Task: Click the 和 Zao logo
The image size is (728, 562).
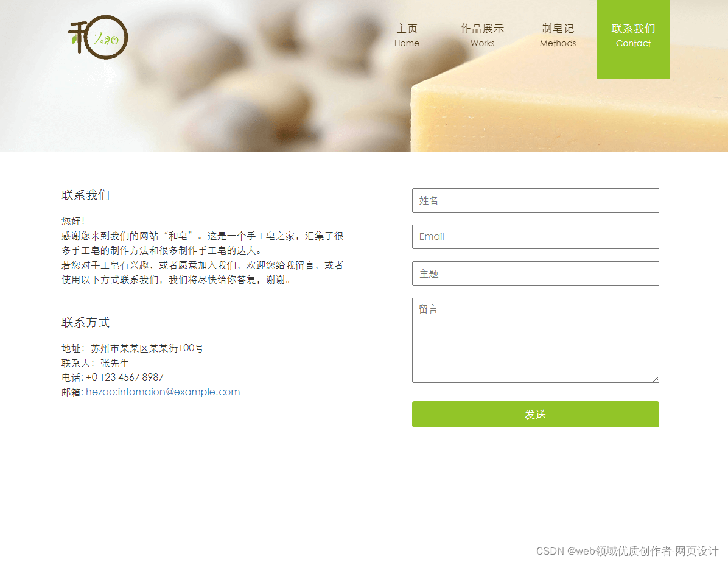Action: click(x=98, y=37)
